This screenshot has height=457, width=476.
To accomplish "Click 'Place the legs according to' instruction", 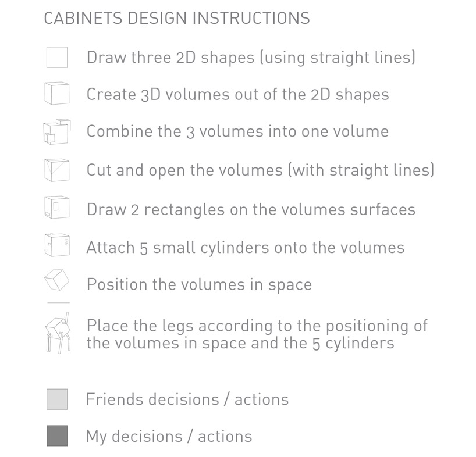I will click(257, 334).
